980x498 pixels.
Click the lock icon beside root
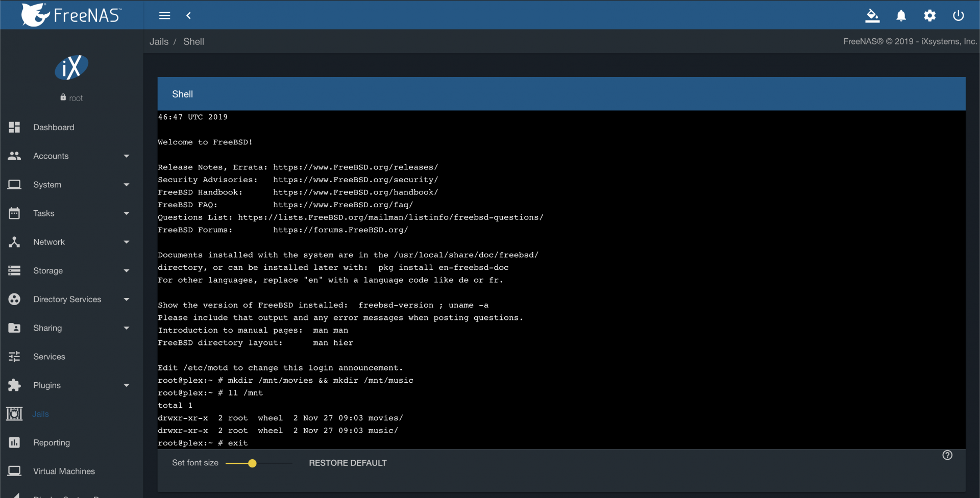63,97
